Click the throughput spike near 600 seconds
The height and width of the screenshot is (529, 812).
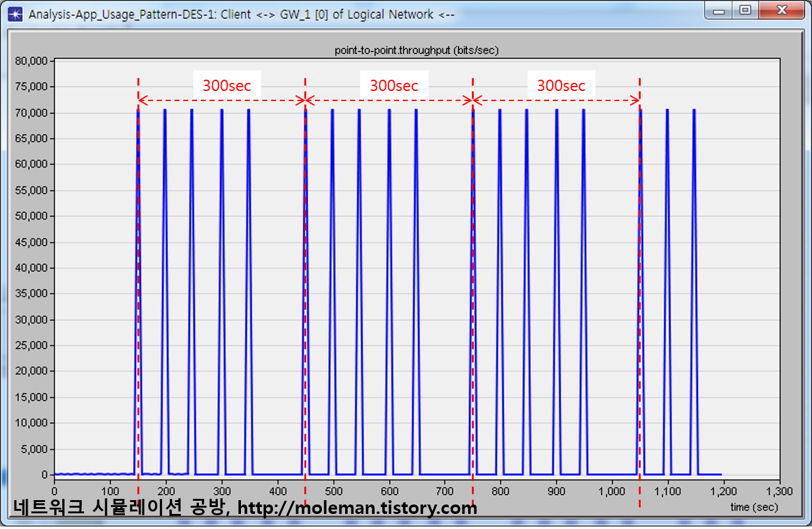[x=389, y=292]
